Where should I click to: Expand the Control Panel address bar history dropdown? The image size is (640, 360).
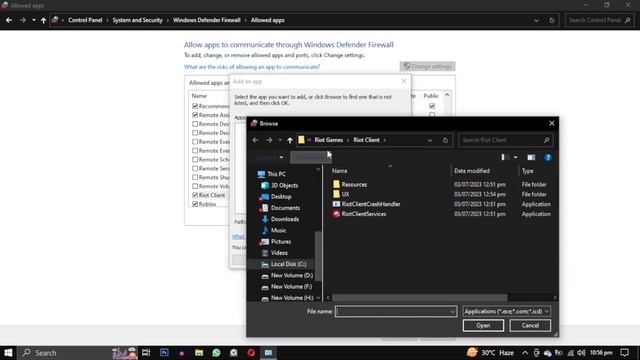pos(536,20)
